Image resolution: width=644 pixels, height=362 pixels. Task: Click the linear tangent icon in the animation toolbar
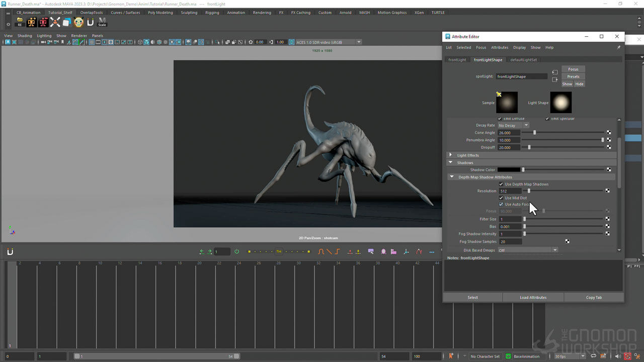(329, 251)
